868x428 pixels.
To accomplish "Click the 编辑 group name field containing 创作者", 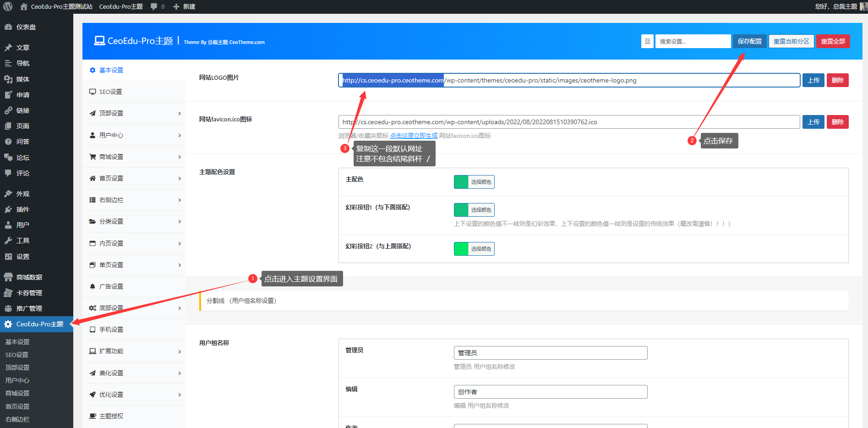I will (x=551, y=392).
